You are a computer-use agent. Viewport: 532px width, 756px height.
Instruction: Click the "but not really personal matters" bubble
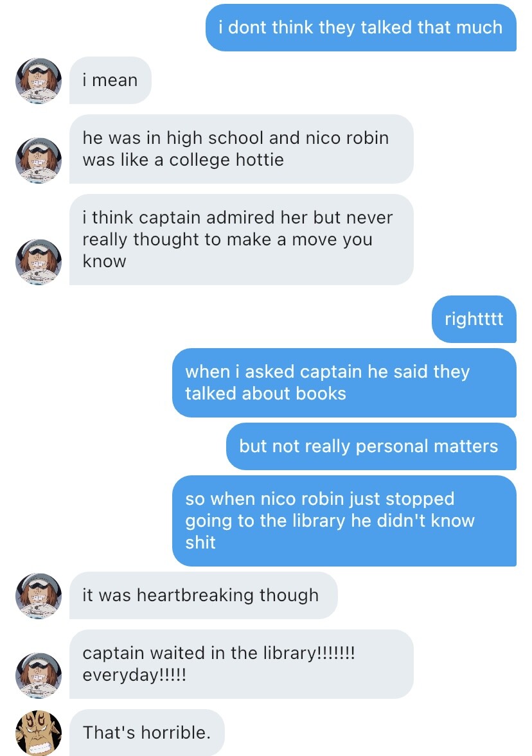pos(371,446)
